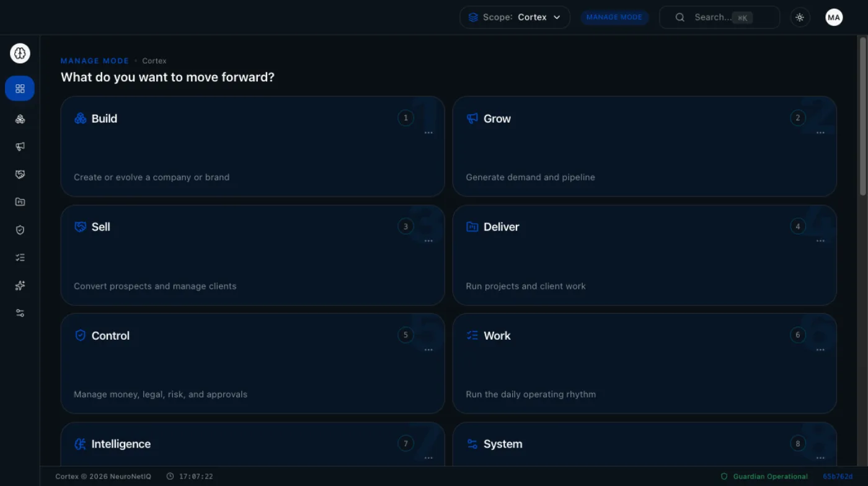Click the Work card checklist icon

point(472,335)
